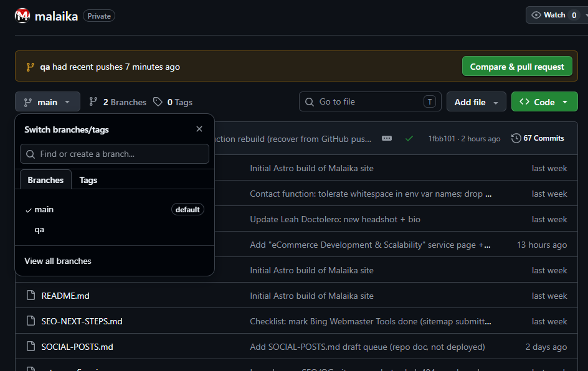Open commit hash 1fbb101
The height and width of the screenshot is (371, 588).
[442, 139]
